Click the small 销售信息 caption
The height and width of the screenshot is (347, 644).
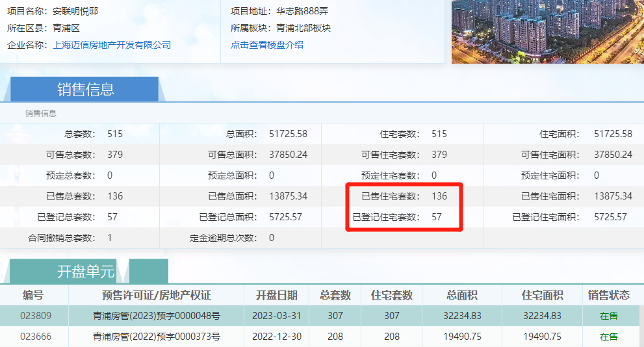pos(41,113)
